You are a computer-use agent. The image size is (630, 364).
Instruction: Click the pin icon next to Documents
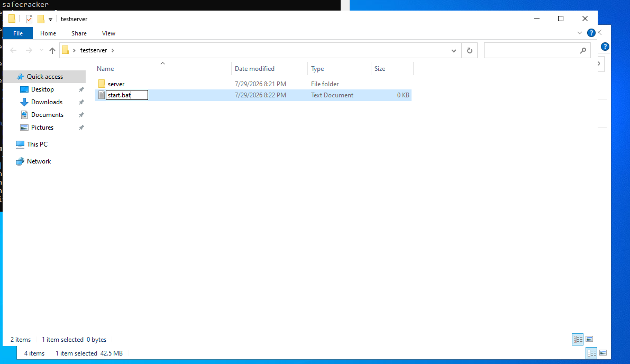coord(81,115)
